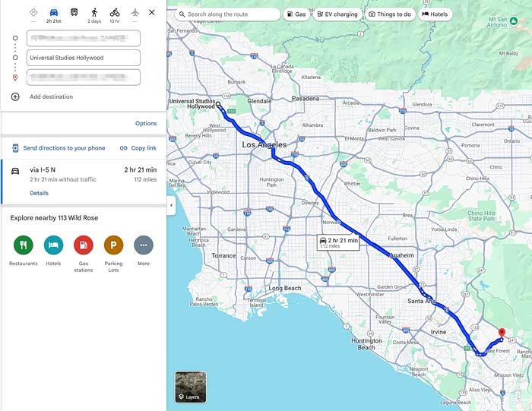532x411 pixels.
Task: Click the Santa Ana map label
Action: (x=421, y=301)
